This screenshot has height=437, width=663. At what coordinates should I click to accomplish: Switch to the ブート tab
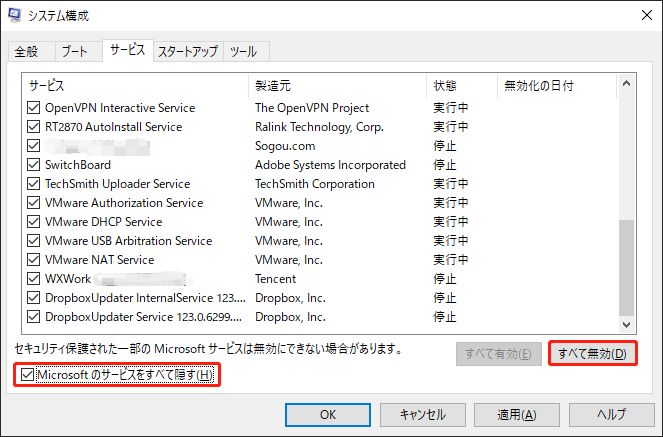tap(79, 52)
